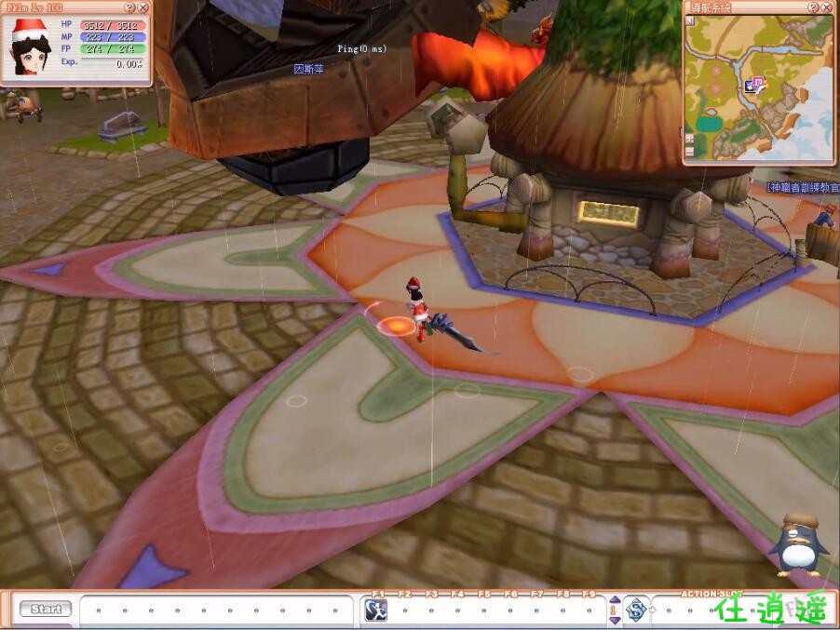Zoom out the navigator minimap
840x630 pixels.
tap(689, 152)
